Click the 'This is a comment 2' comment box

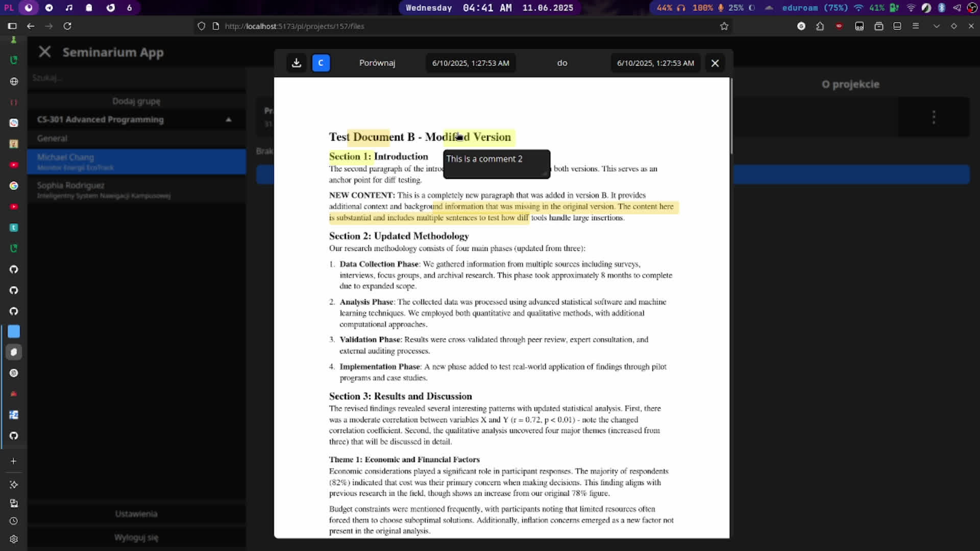tap(497, 164)
